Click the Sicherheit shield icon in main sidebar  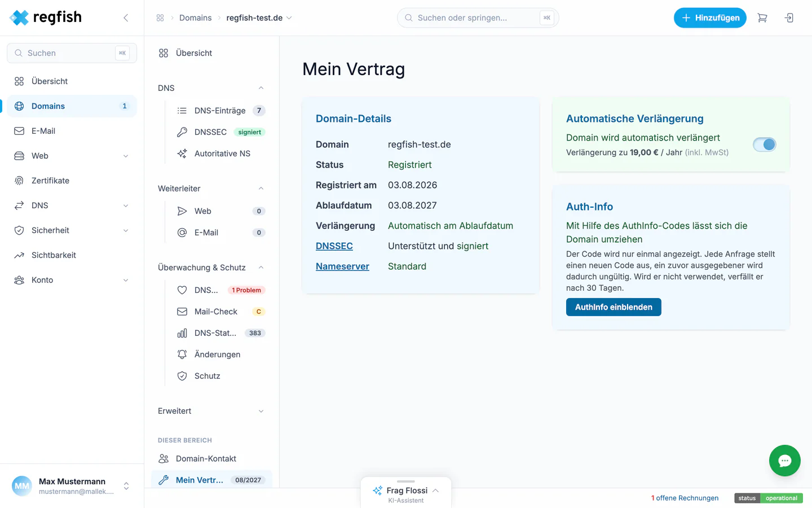19,230
